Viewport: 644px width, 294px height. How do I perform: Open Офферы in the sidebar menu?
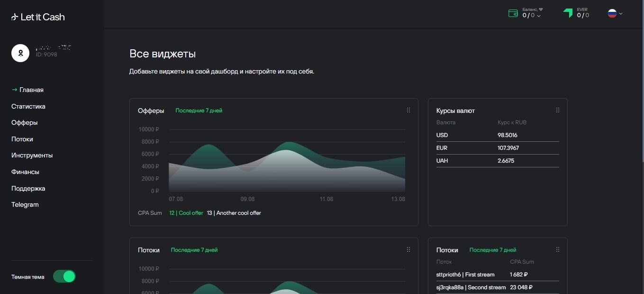pos(25,122)
